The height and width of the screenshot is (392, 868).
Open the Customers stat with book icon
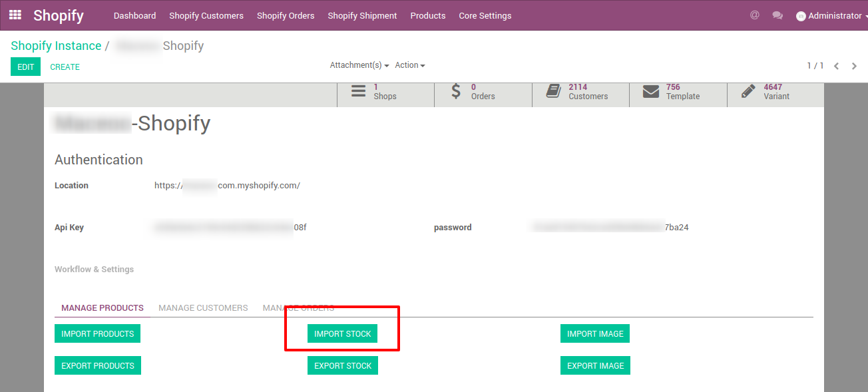click(x=580, y=92)
